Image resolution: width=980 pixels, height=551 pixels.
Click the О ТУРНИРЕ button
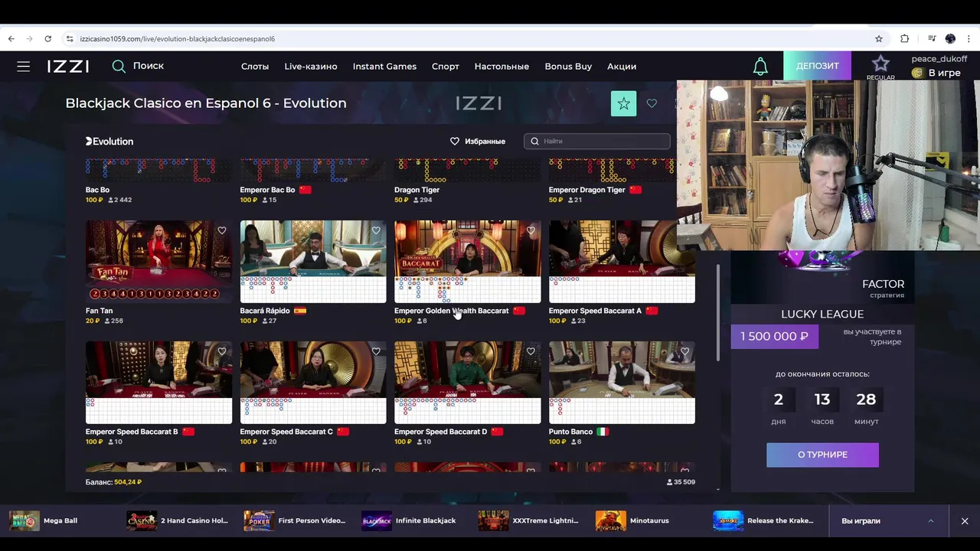[x=822, y=455]
